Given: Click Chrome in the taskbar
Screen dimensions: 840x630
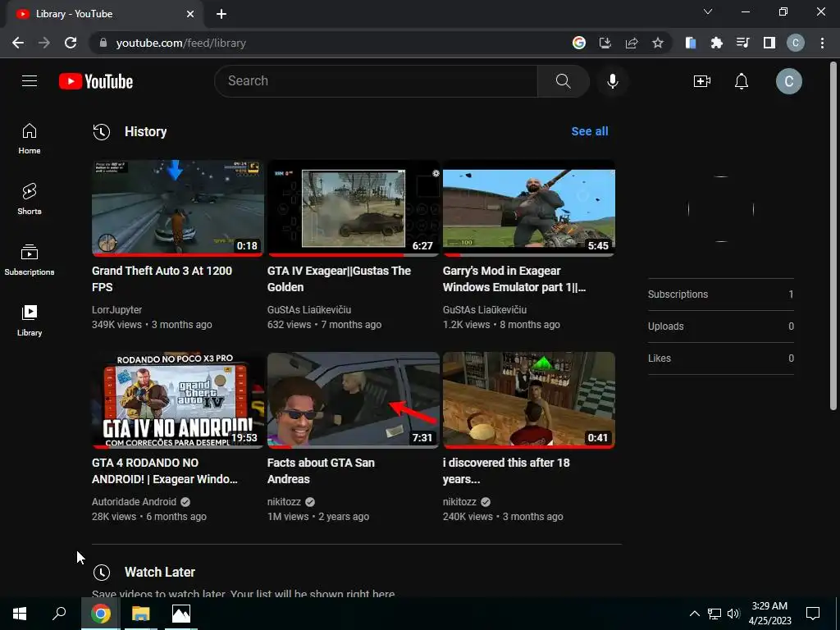Looking at the screenshot, I should point(101,614).
